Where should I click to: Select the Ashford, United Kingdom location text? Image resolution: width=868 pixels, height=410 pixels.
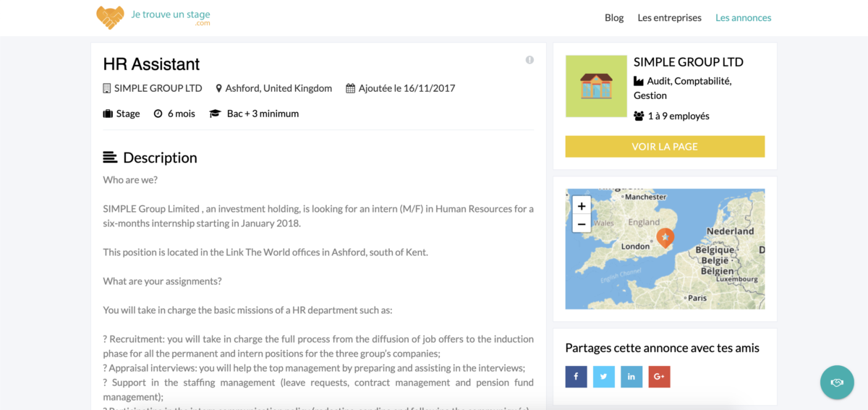278,88
